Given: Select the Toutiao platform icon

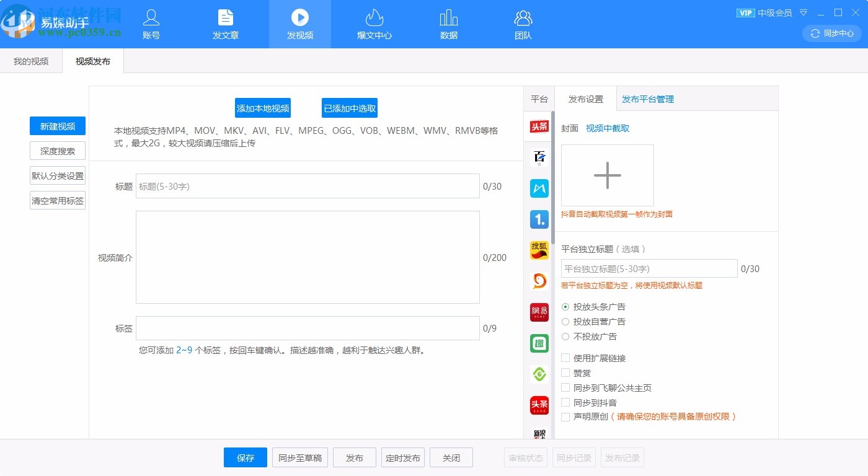Looking at the screenshot, I should (x=538, y=126).
